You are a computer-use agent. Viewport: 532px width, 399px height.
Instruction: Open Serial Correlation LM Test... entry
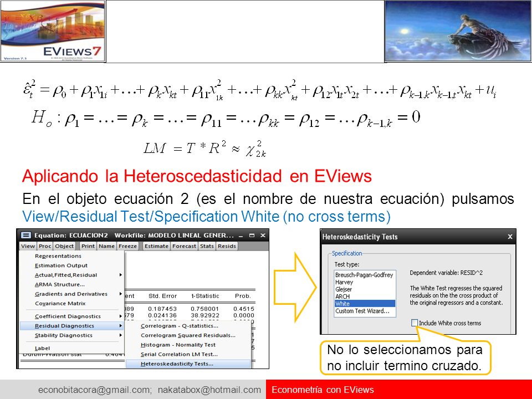pos(188,354)
